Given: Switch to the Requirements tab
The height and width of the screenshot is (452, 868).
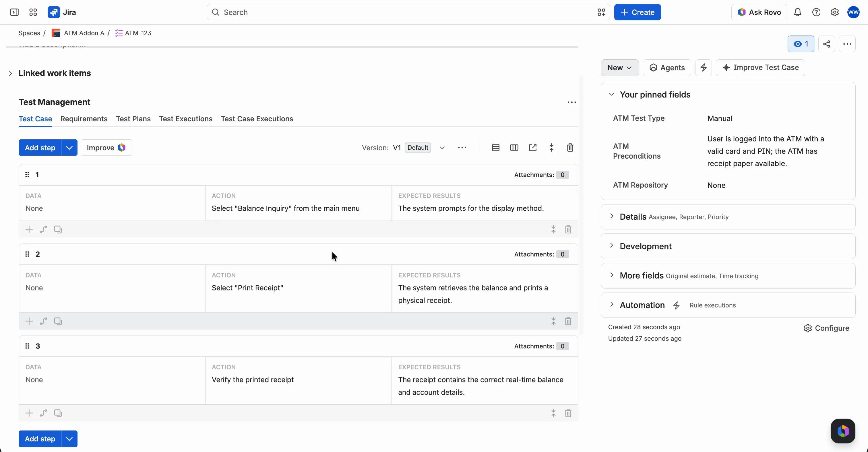Looking at the screenshot, I should click(84, 119).
